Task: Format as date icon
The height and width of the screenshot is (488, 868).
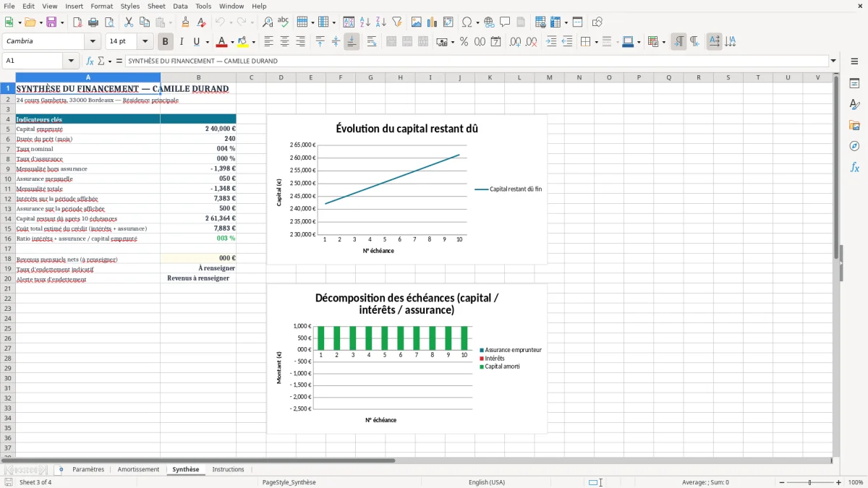Action: pyautogui.click(x=495, y=42)
